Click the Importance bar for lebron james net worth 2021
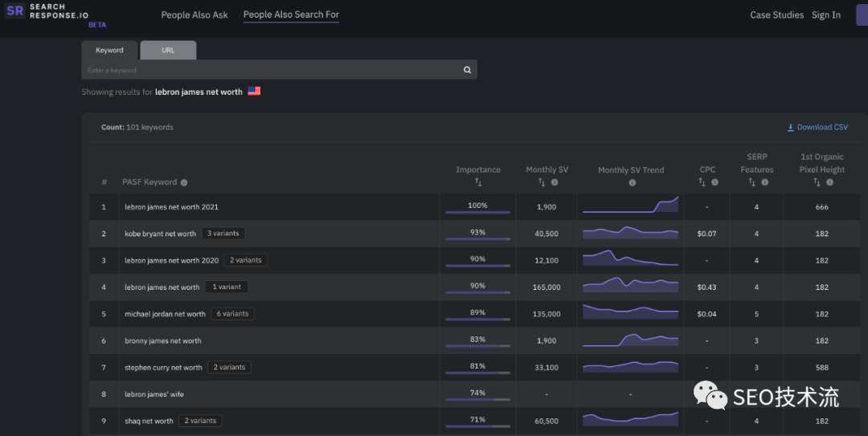Image resolution: width=868 pixels, height=436 pixels. [x=477, y=212]
